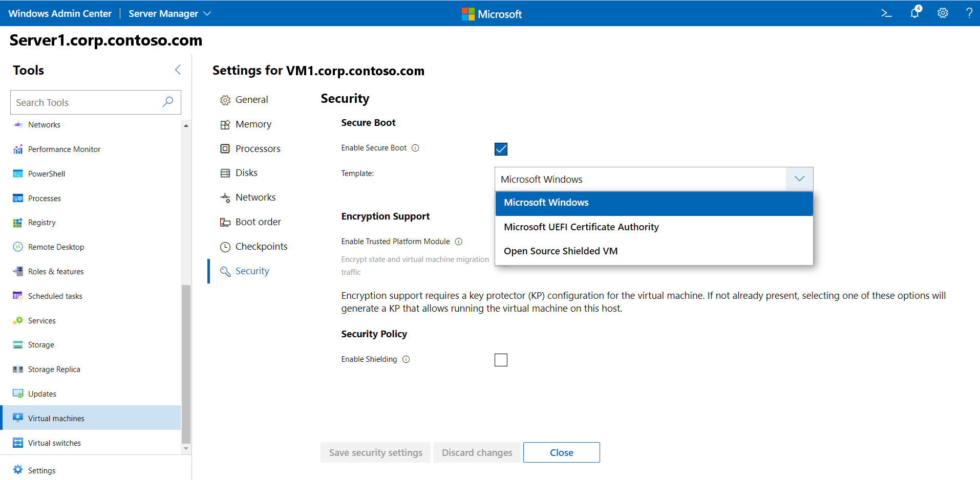
Task: Select Microsoft UEFI Certificate Authority template
Action: tap(581, 227)
